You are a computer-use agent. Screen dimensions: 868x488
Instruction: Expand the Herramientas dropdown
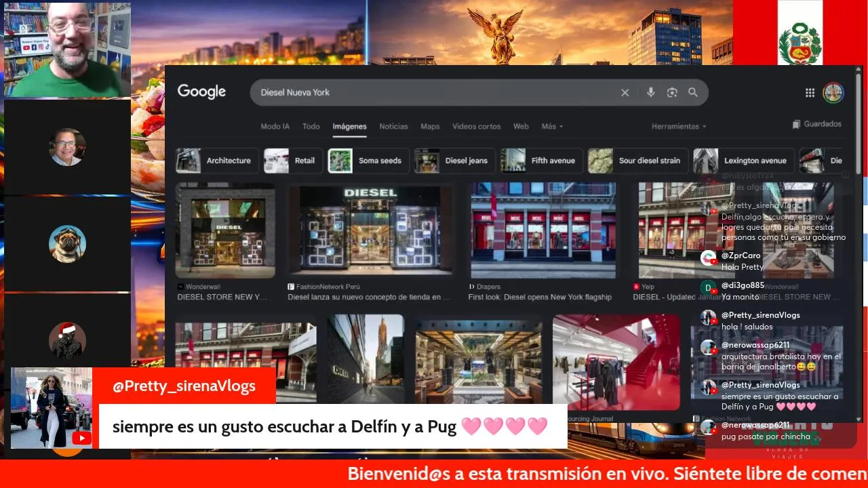[x=679, y=126]
